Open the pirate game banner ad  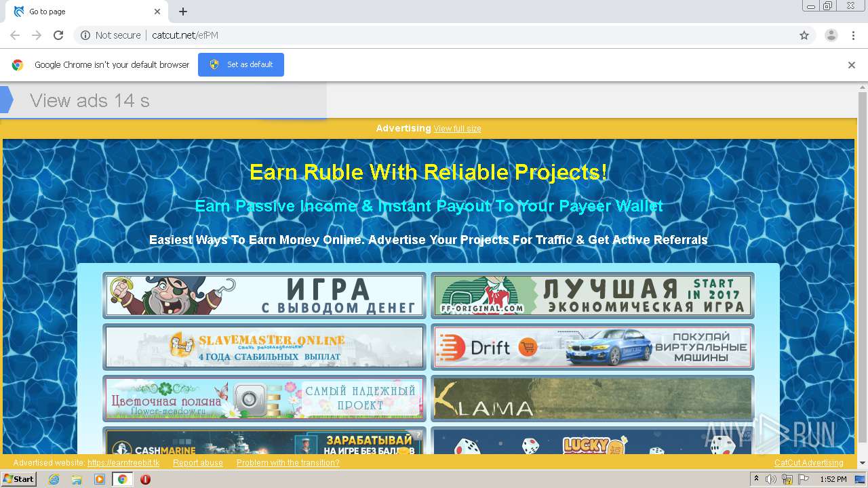(264, 296)
